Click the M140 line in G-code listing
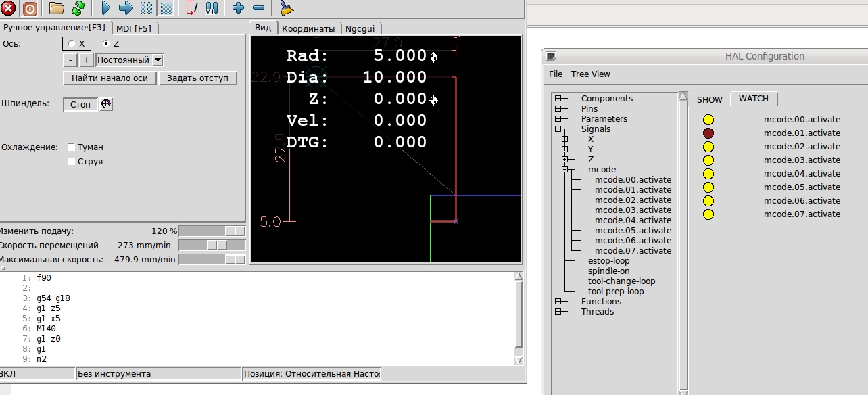The image size is (868, 395). pyautogui.click(x=46, y=329)
